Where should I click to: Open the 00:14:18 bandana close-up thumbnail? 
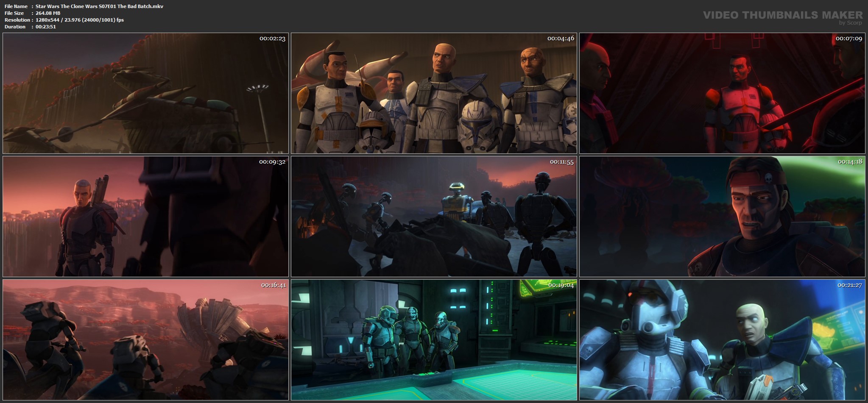pos(722,217)
